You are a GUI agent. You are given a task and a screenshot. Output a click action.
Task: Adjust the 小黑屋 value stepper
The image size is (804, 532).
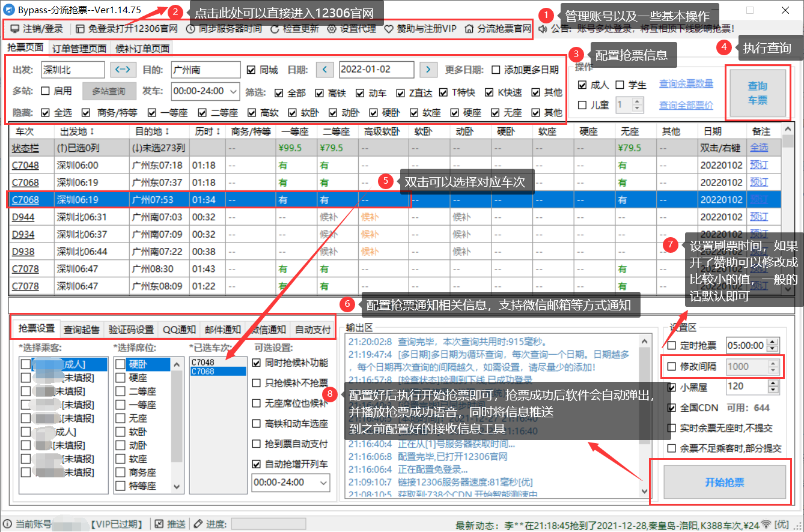click(773, 386)
